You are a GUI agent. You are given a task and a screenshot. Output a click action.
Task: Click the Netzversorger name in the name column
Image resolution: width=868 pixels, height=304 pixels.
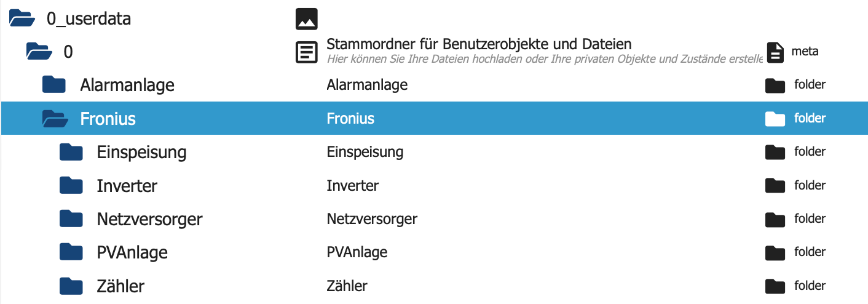click(372, 218)
